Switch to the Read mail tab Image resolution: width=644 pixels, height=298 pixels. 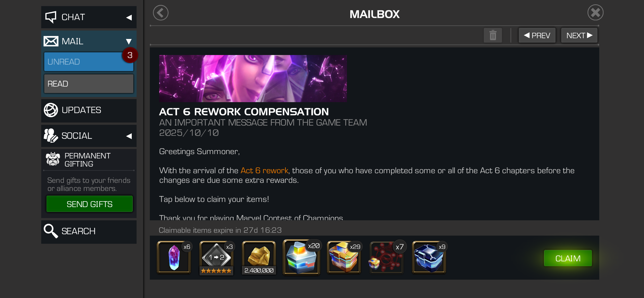(x=89, y=84)
